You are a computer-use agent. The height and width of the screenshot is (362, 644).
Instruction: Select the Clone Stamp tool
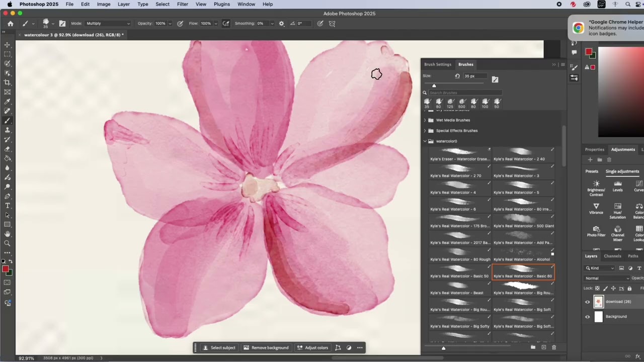pos(7,130)
